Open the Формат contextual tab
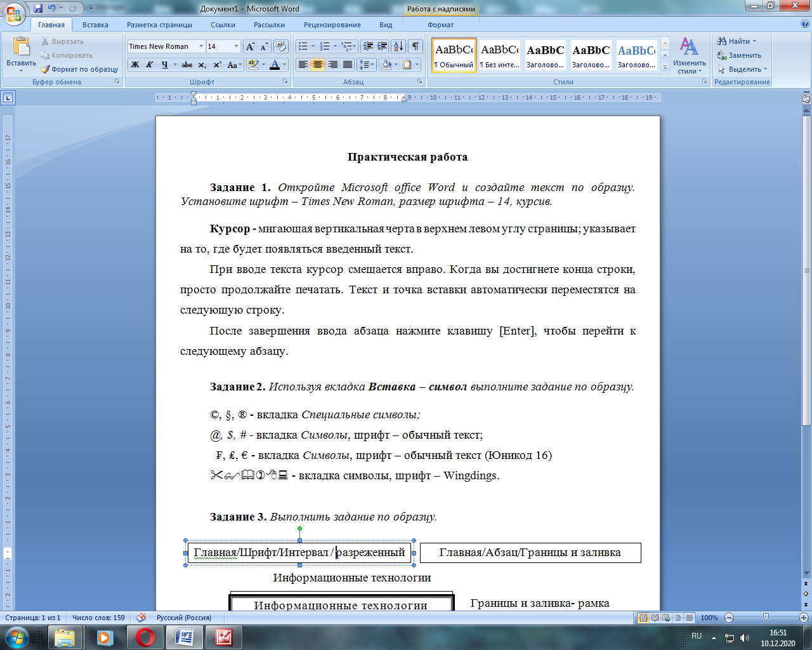The height and width of the screenshot is (650, 812). click(x=440, y=25)
